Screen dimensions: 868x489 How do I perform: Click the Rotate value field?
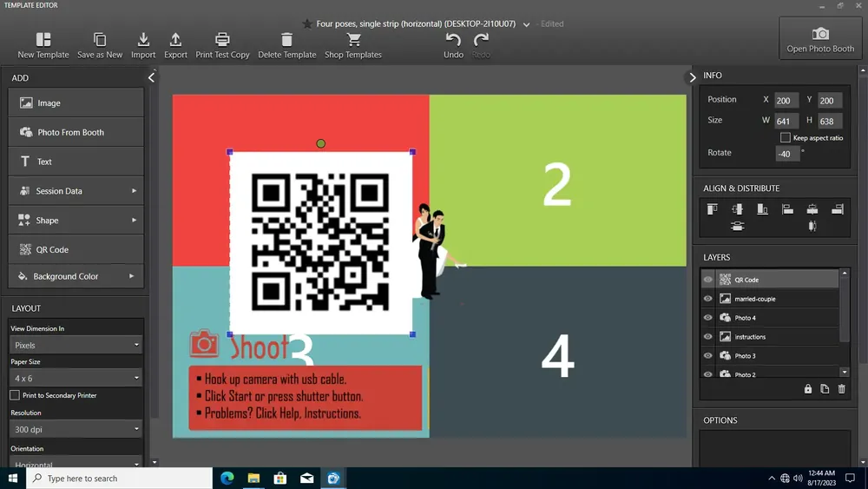787,154
